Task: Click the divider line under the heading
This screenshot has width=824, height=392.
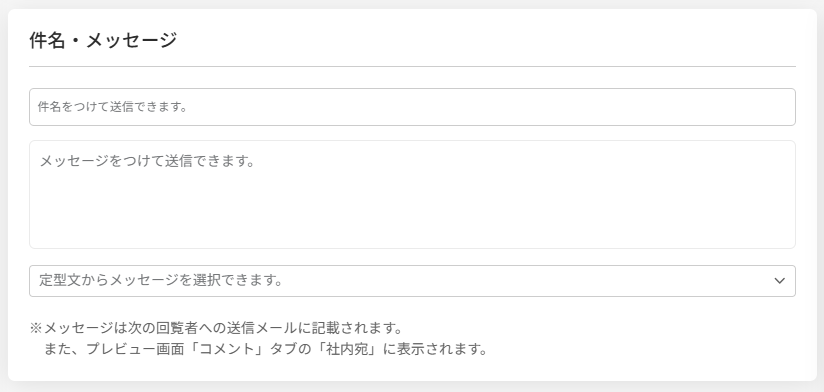Action: pyautogui.click(x=412, y=67)
